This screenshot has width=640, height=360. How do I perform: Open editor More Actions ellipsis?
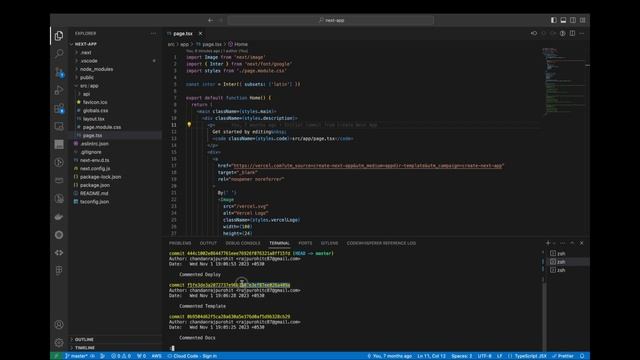click(x=582, y=33)
